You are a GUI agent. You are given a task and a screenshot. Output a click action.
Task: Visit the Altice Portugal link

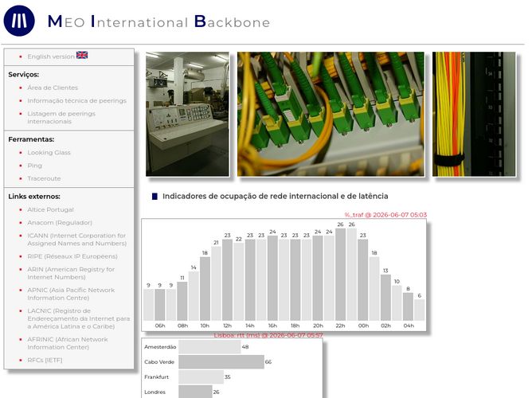click(x=50, y=209)
